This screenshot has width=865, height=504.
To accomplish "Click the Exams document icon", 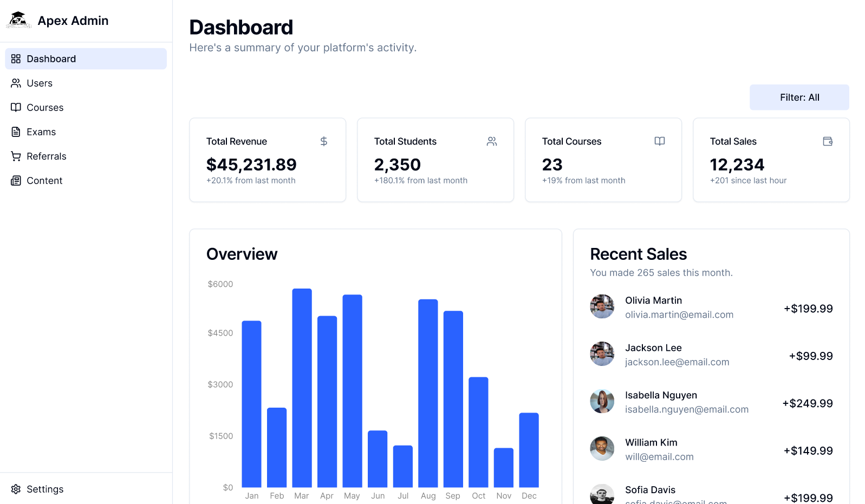I will point(16,132).
